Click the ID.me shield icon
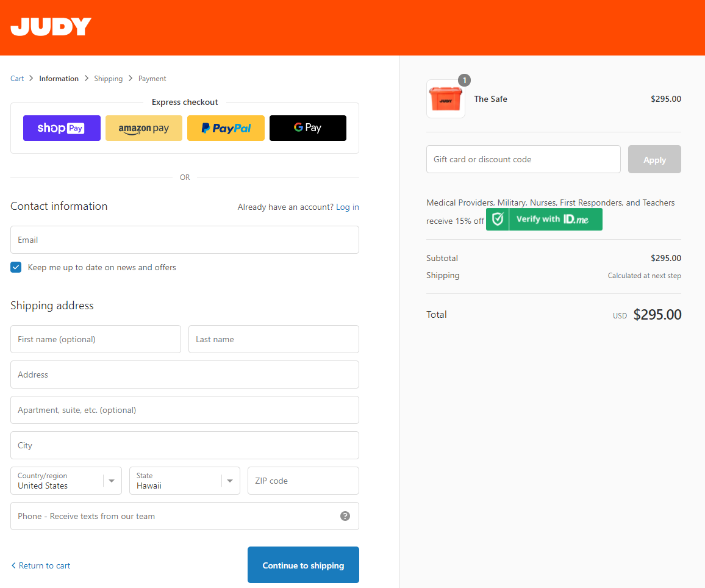The image size is (705, 588). [x=497, y=220]
